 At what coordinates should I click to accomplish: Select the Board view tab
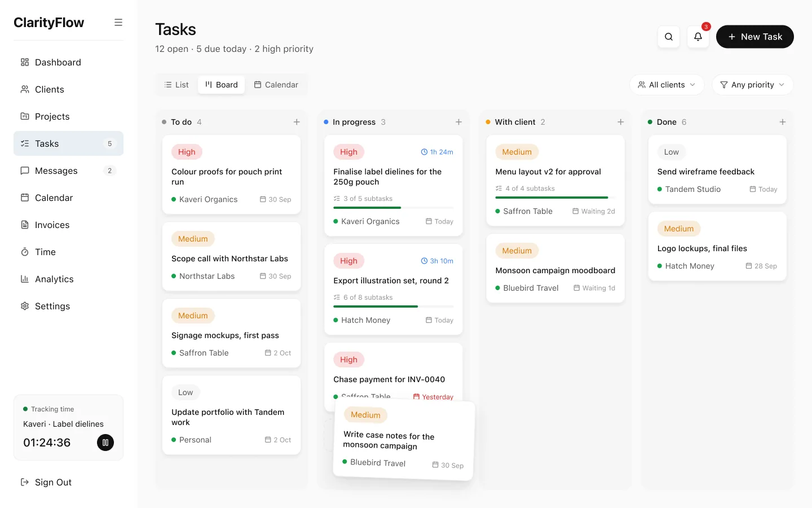pyautogui.click(x=221, y=85)
